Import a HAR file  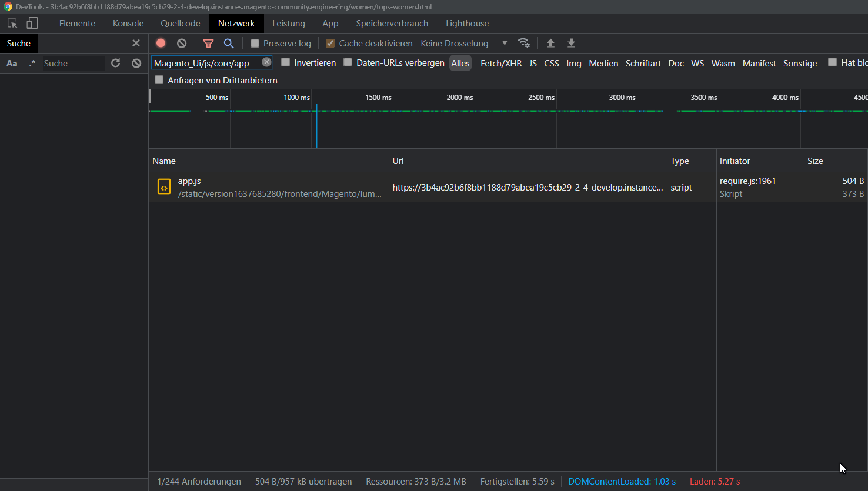(x=550, y=43)
